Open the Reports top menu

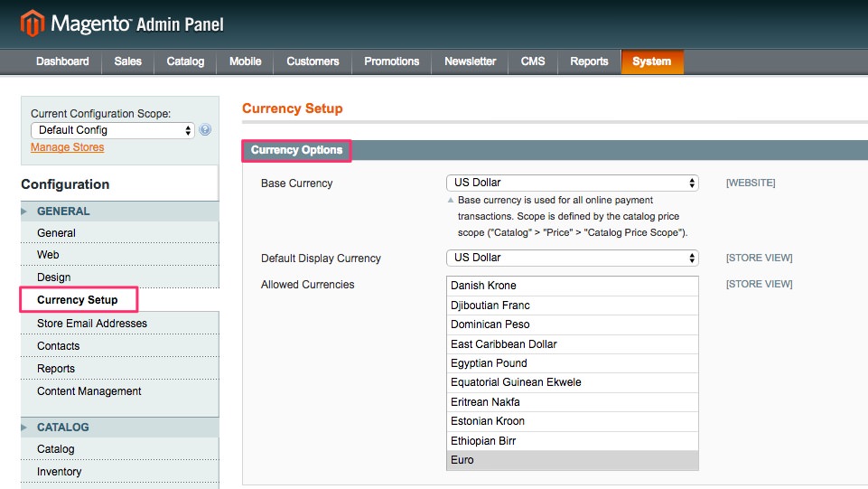click(x=589, y=61)
